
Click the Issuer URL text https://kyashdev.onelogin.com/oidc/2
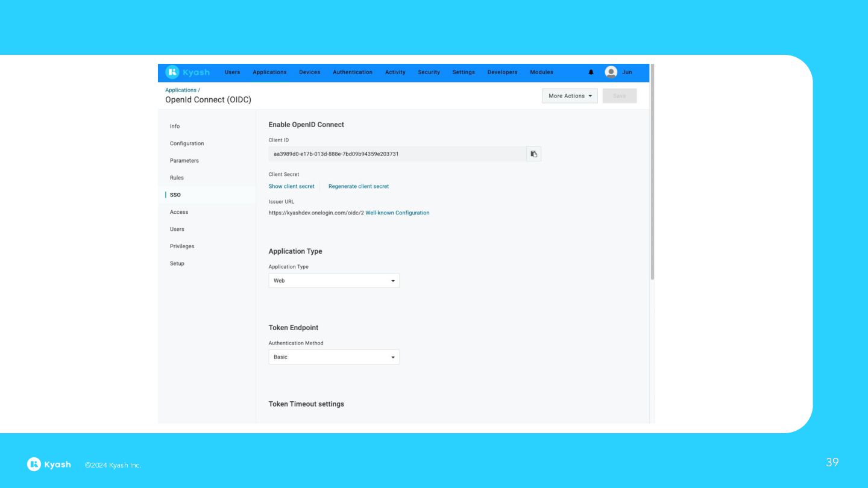pyautogui.click(x=316, y=213)
